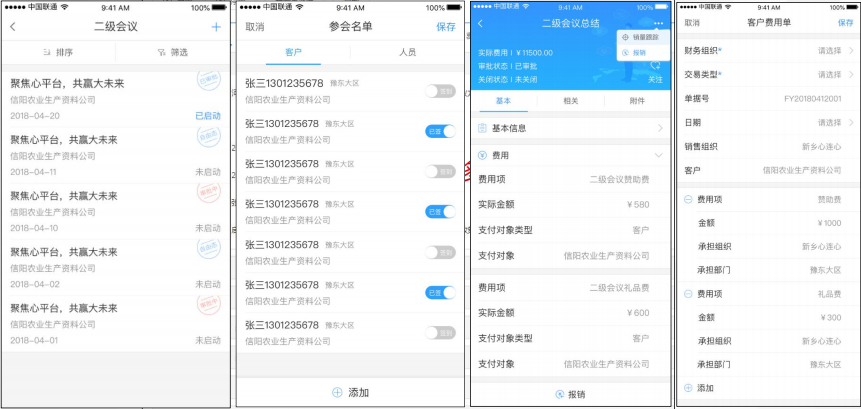This screenshot has height=409, width=861.
Task: Go back from the 二级会议总结 screen
Action: 480,23
